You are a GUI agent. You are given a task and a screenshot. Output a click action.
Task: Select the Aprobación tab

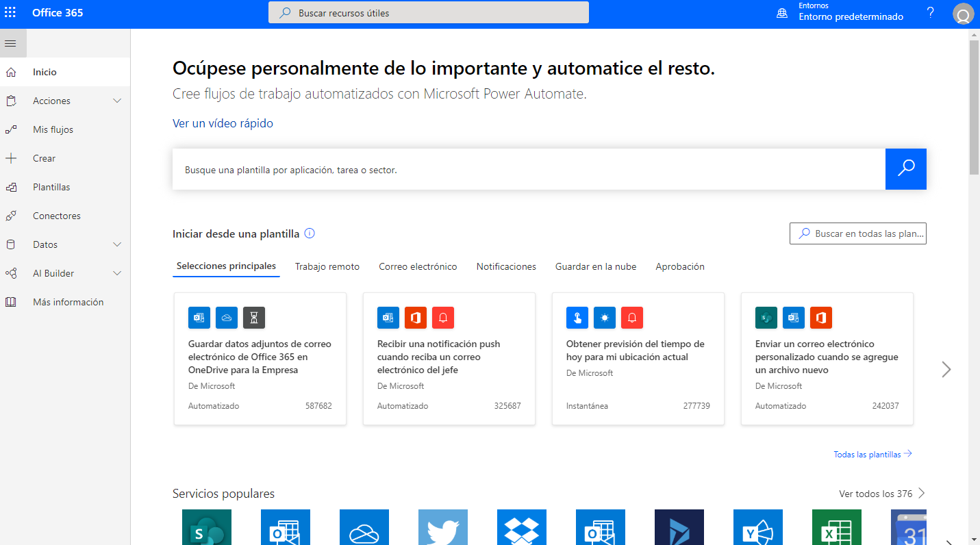tap(680, 266)
